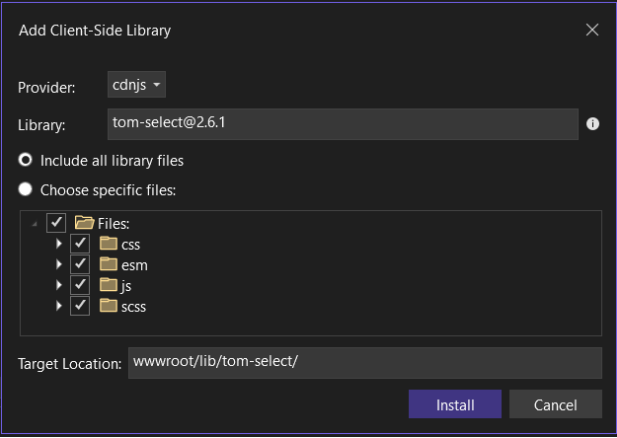
Task: Toggle the js folder checkbox
Action: click(80, 285)
